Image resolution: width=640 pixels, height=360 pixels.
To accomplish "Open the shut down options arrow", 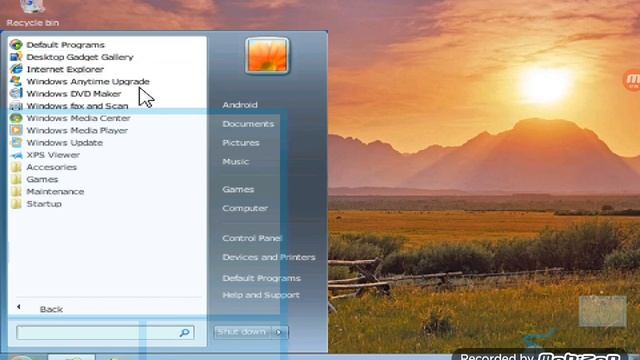I will tap(280, 332).
